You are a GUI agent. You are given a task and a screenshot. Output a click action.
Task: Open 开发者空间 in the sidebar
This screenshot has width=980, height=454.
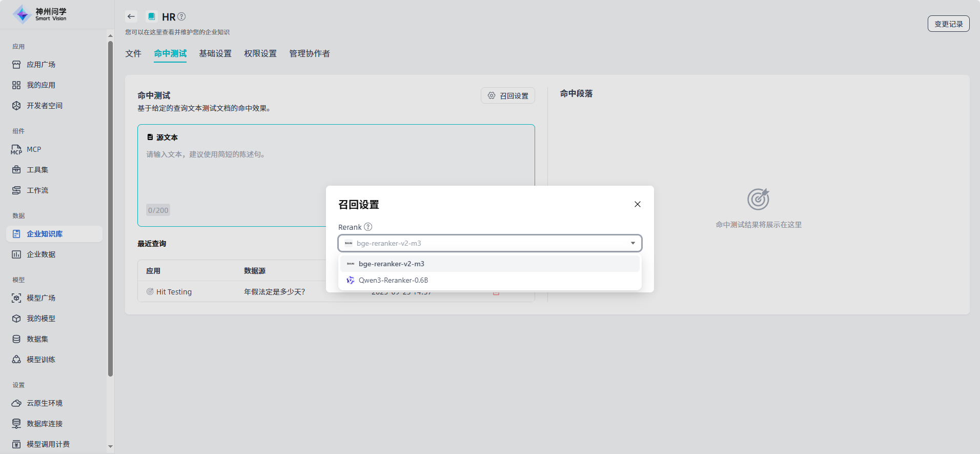click(x=45, y=106)
